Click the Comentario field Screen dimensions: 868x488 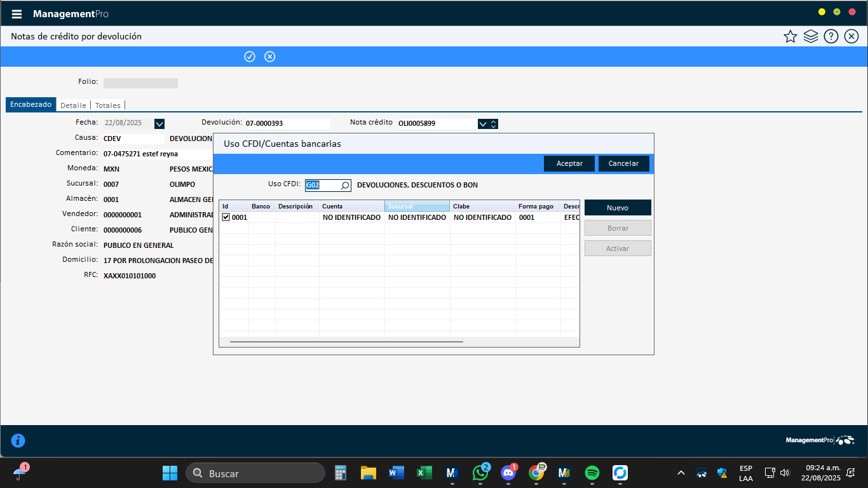[158, 154]
